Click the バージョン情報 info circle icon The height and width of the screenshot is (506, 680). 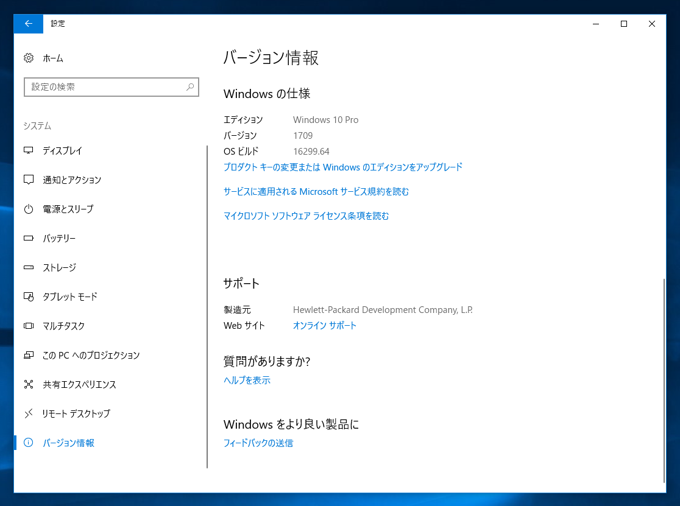click(x=29, y=443)
